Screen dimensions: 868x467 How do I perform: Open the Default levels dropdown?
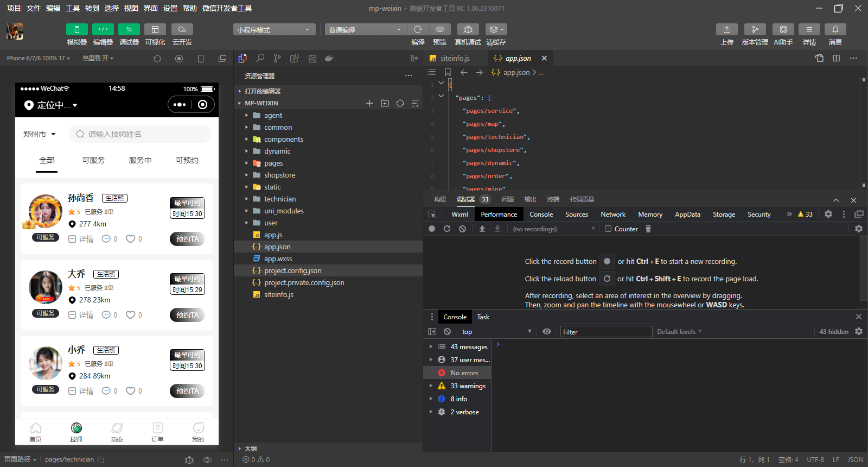coord(679,332)
